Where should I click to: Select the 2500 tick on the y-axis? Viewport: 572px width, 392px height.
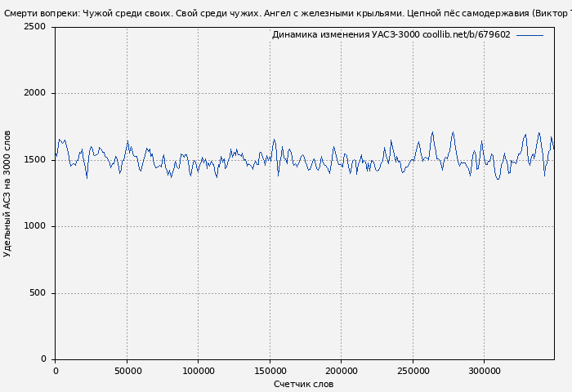[34, 27]
